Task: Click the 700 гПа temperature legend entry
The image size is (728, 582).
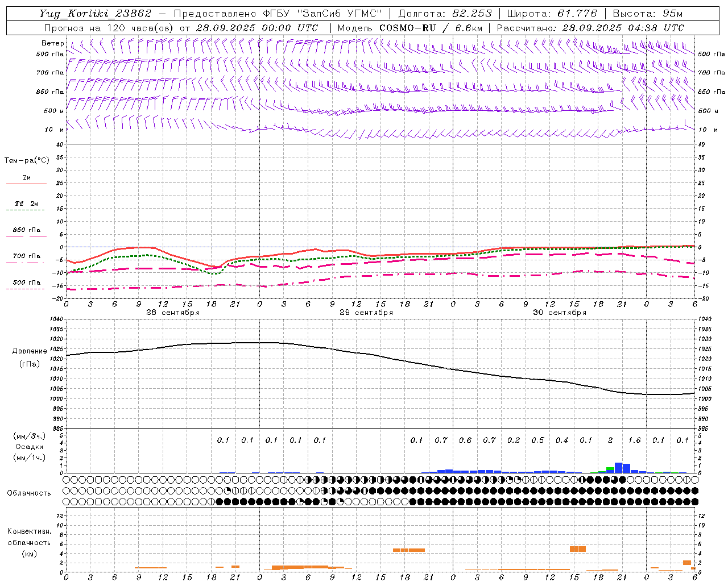Action: [26, 257]
